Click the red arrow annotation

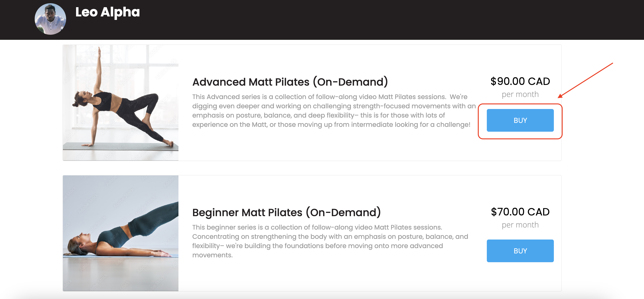click(x=585, y=80)
